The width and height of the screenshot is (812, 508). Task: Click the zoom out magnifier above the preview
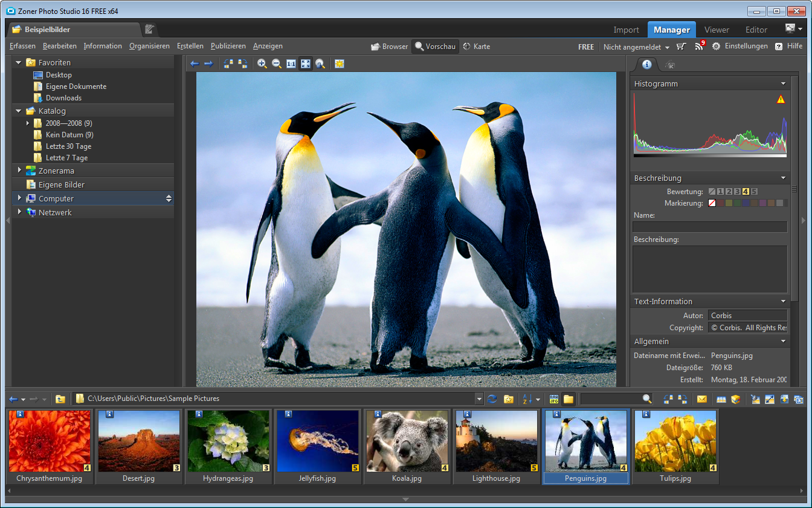277,63
